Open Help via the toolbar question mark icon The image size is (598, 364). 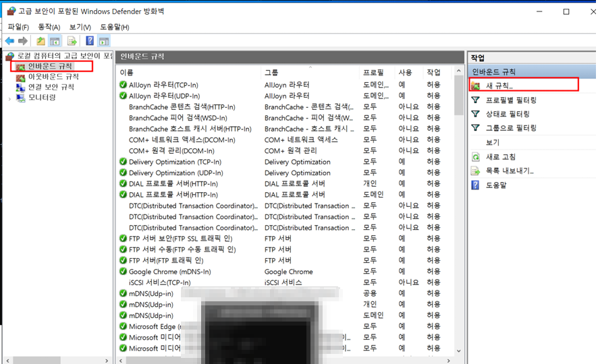pos(90,40)
